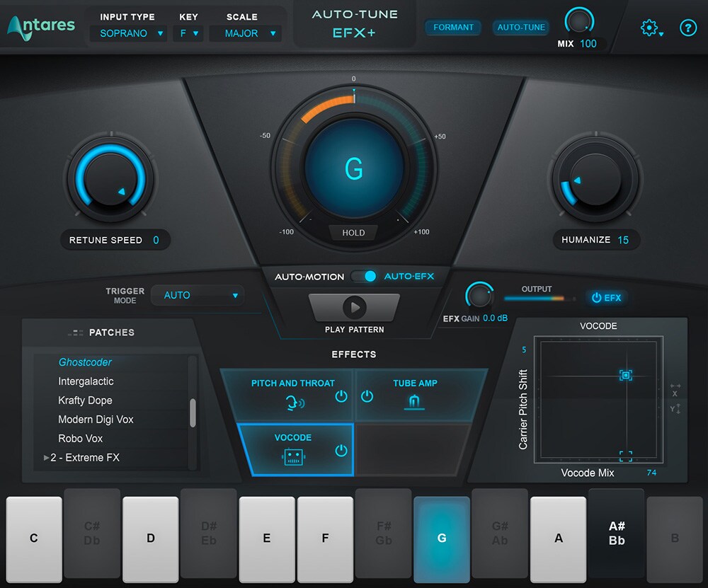This screenshot has width=708, height=588.
Task: Open the settings gear menu
Action: [650, 28]
